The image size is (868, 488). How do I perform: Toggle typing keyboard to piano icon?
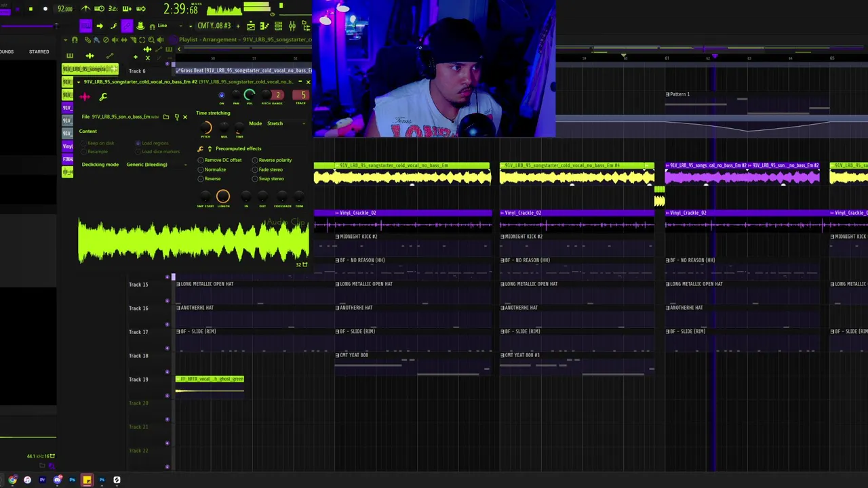85,26
